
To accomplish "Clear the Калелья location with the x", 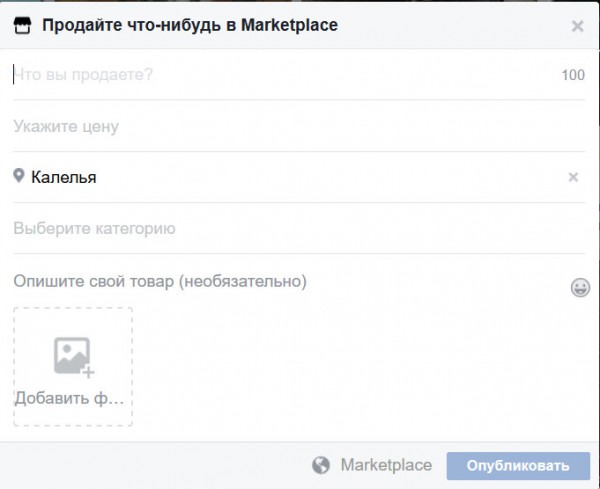I will (573, 177).
